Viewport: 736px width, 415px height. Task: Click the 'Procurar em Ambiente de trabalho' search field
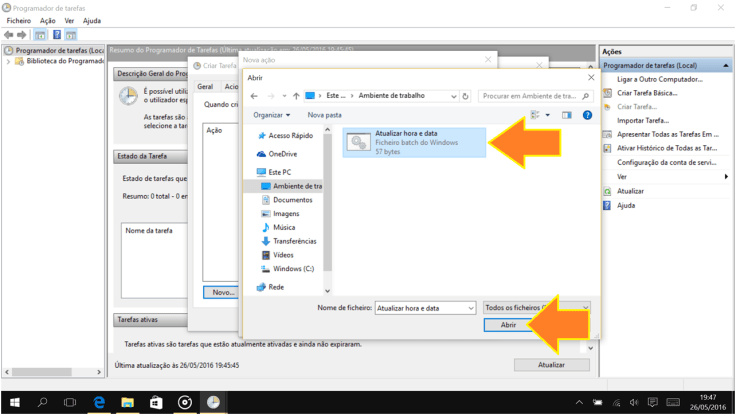coord(533,96)
